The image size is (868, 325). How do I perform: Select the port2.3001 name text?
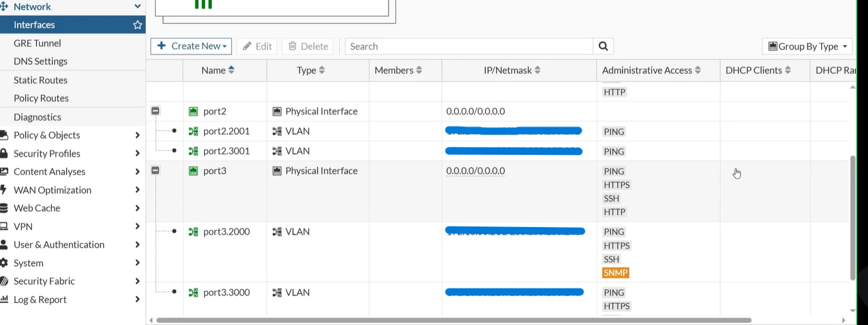pyautogui.click(x=226, y=151)
